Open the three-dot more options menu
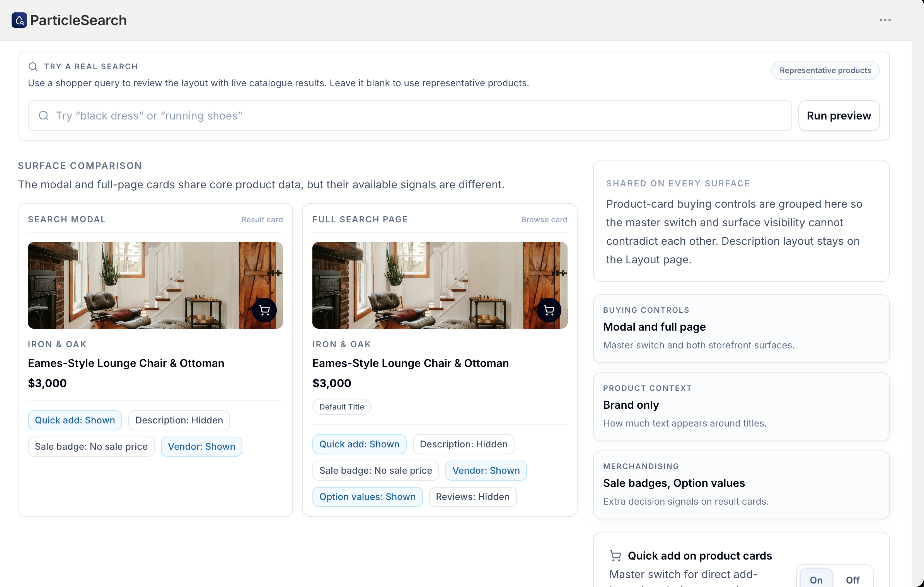 885,20
